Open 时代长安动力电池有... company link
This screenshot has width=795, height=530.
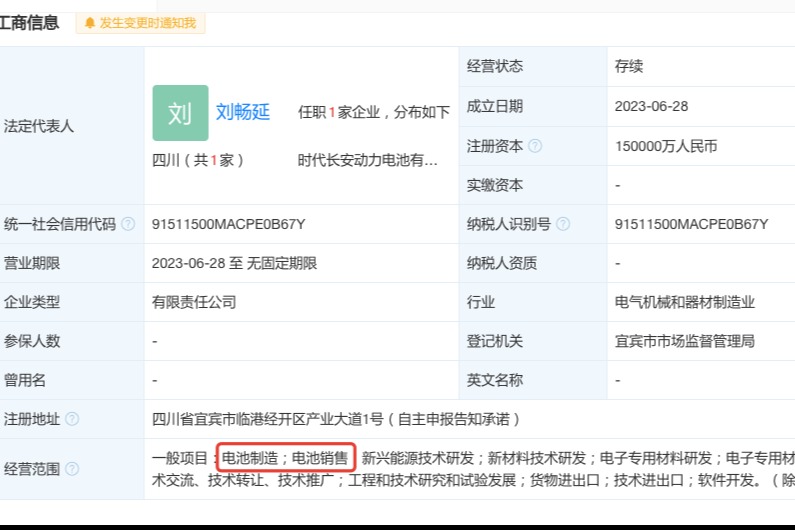point(367,160)
